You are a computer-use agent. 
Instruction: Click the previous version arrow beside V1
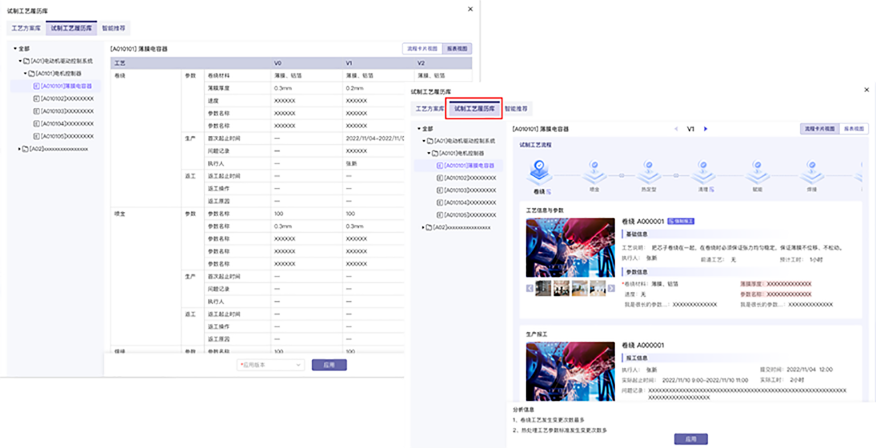point(675,129)
